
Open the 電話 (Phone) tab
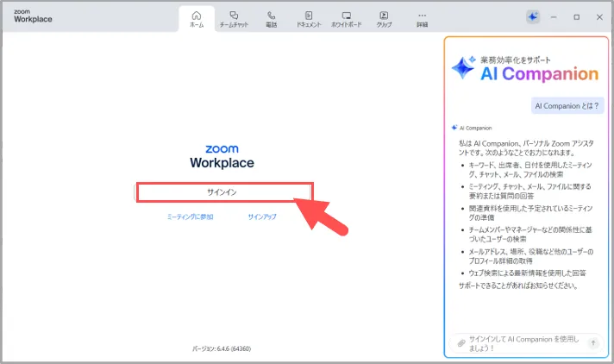coord(272,19)
